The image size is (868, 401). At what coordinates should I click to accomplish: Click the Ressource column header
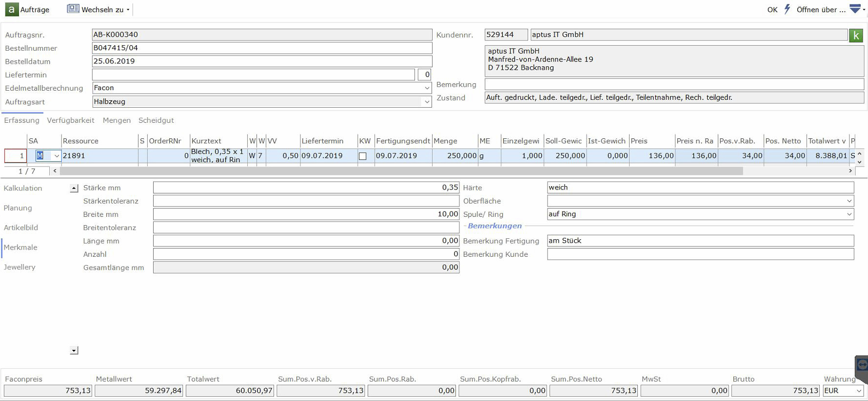point(99,141)
